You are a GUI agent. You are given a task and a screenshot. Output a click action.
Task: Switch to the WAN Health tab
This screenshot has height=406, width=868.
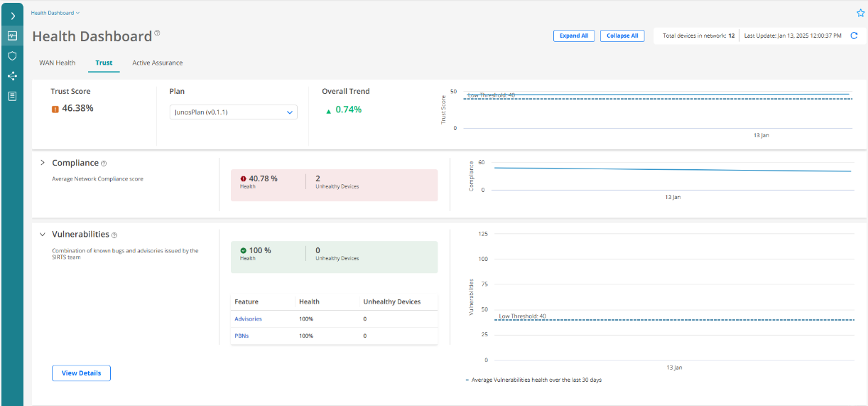(57, 63)
